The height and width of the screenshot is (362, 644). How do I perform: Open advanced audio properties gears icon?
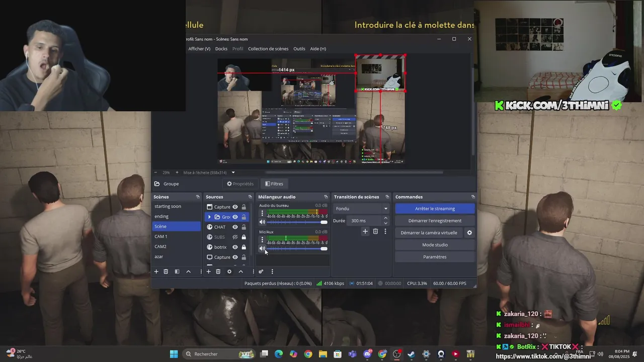pyautogui.click(x=261, y=271)
